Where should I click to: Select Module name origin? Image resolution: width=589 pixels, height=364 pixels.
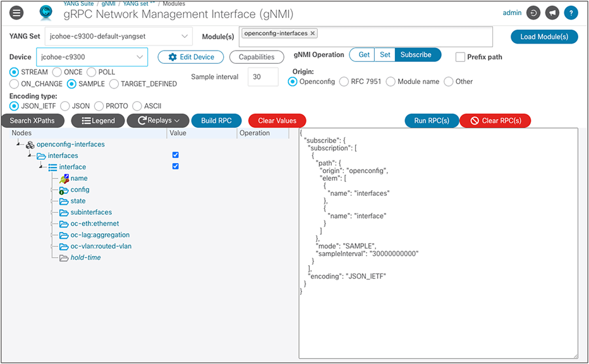tap(391, 82)
